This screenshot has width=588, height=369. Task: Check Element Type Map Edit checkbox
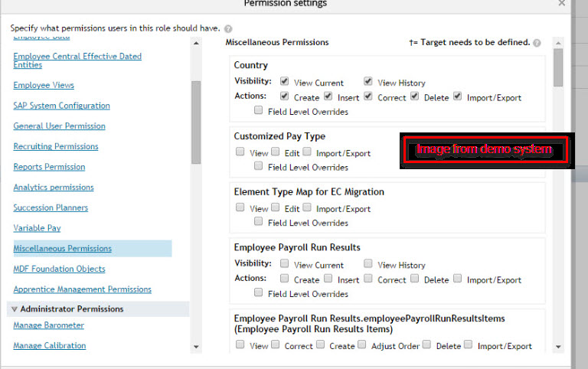tap(276, 207)
